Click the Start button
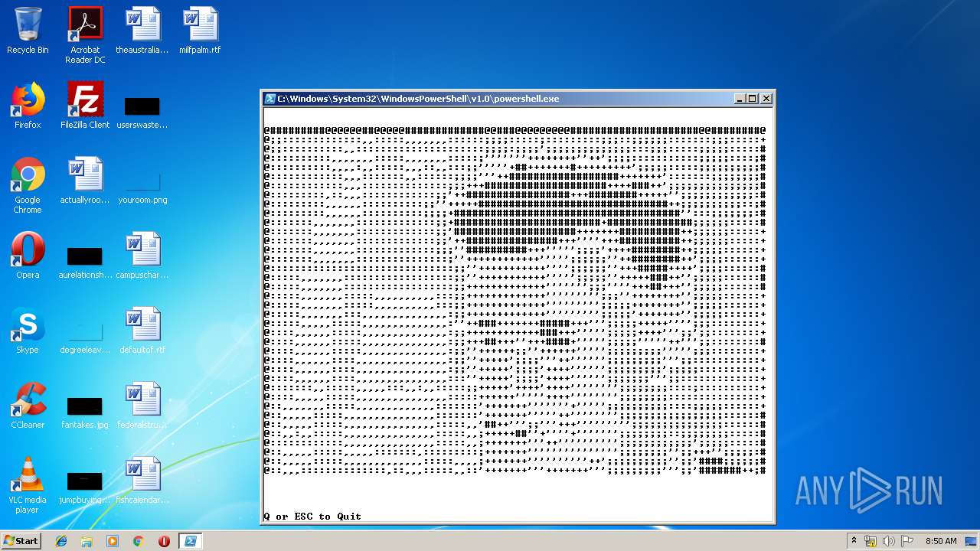This screenshot has height=551, width=980. [x=21, y=540]
